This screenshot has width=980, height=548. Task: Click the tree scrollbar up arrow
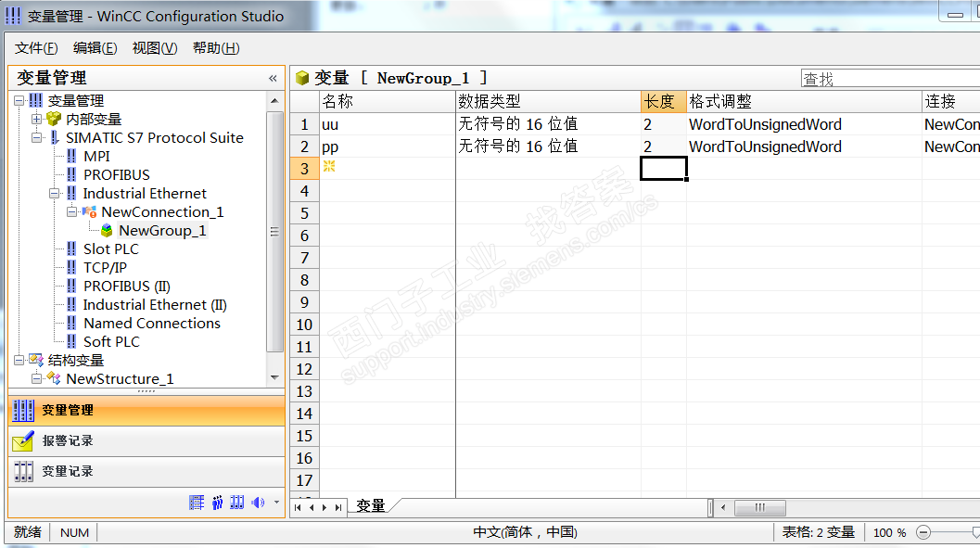point(274,100)
